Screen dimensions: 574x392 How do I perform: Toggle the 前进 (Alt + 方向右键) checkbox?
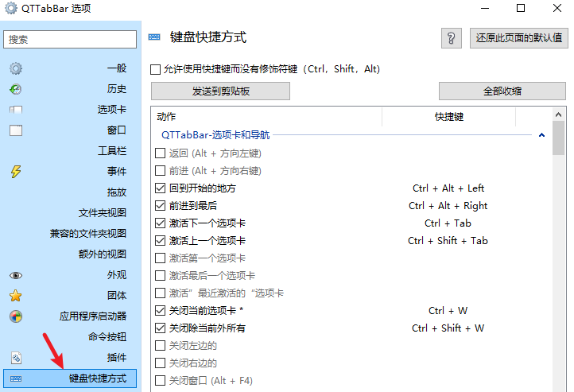click(x=160, y=171)
